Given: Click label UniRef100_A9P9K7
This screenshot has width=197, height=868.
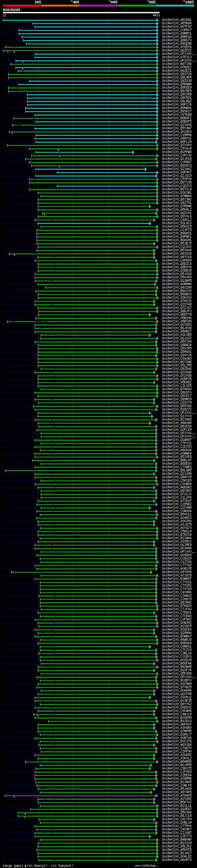Looking at the screenshot, I should tap(177, 172).
